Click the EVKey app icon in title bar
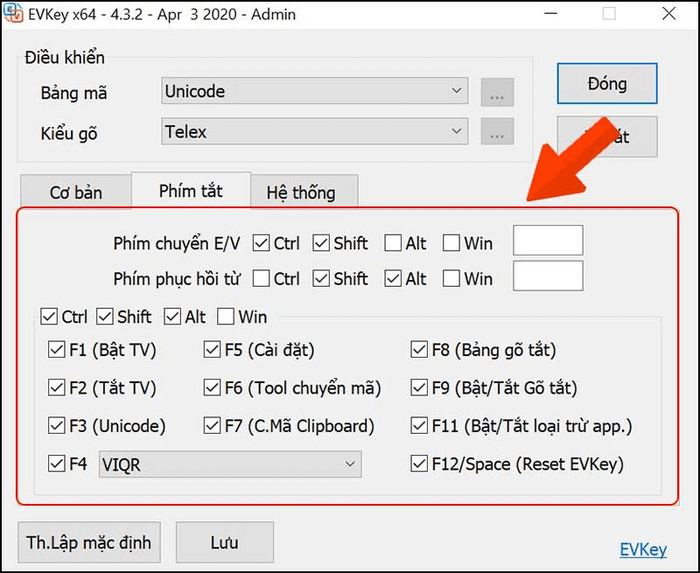Viewport: 700px width, 573px height. (x=13, y=13)
